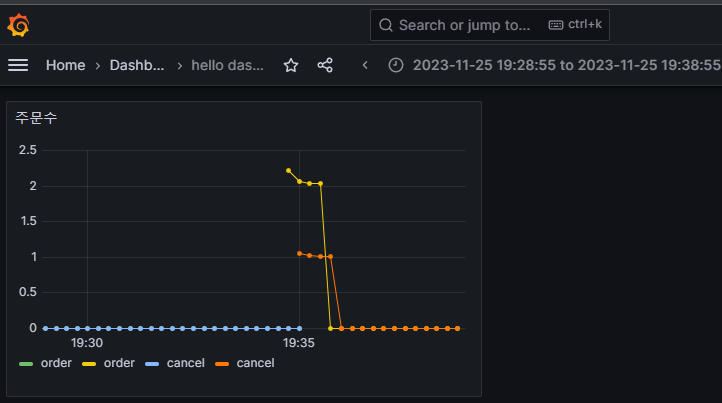Click the hello das... breadcrumb
Viewport: 722px width, 403px height.
[x=227, y=65]
